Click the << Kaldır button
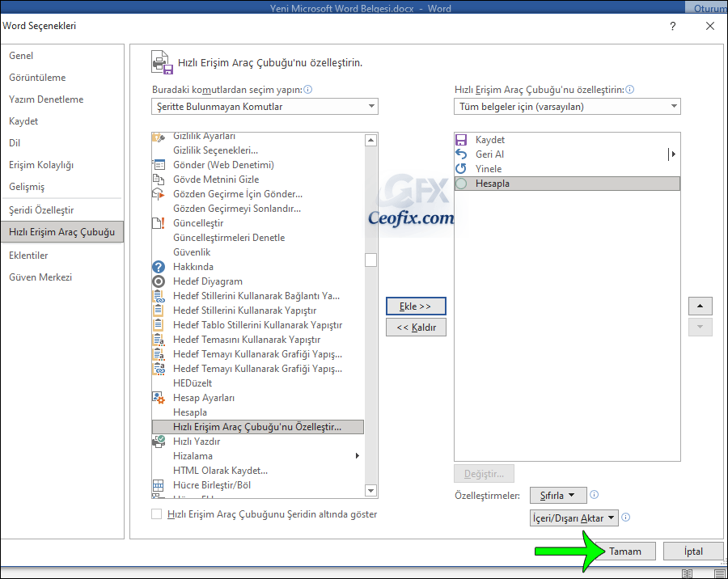Image resolution: width=728 pixels, height=579 pixels. 416,328
